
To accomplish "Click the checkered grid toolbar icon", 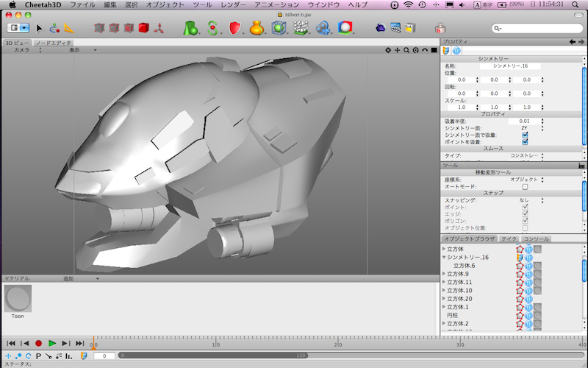I will pos(300,28).
